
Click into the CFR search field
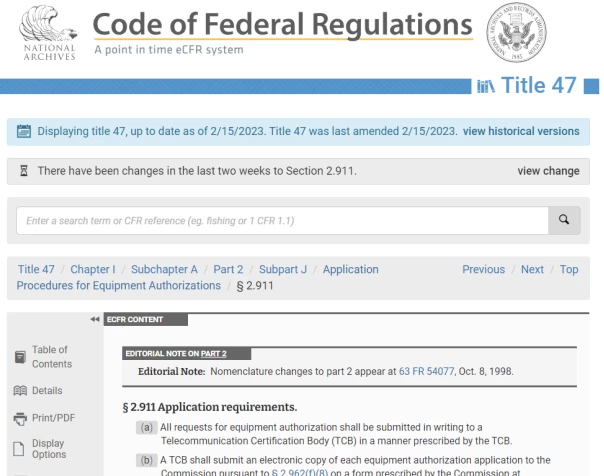click(282, 221)
